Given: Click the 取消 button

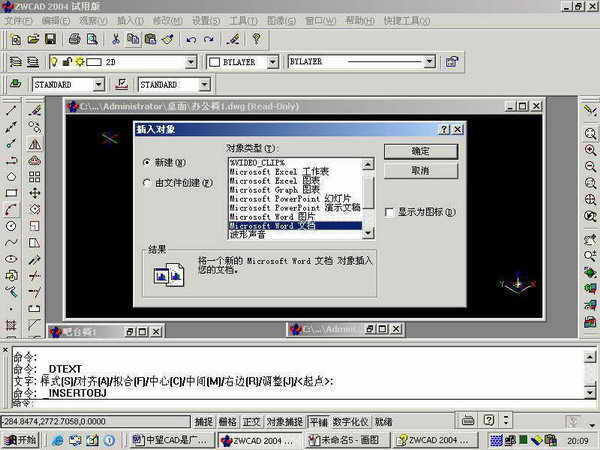Looking at the screenshot, I should [420, 171].
